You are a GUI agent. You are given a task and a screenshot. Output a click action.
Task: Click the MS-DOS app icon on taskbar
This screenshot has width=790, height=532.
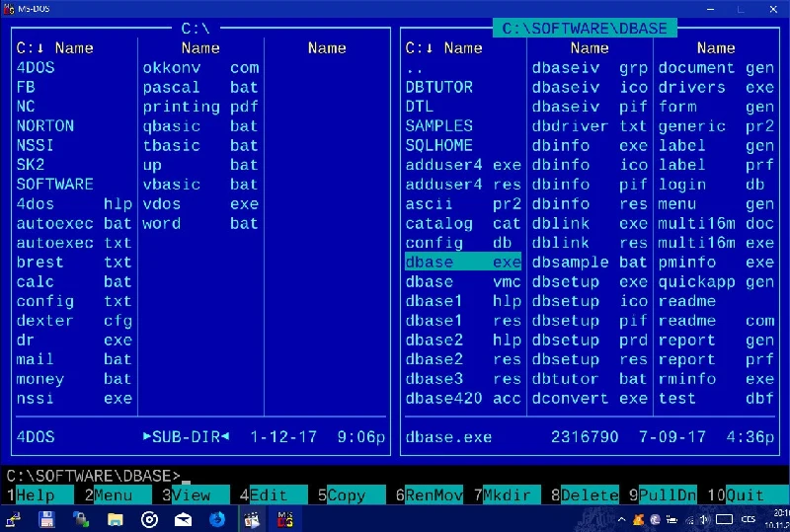coord(285,519)
